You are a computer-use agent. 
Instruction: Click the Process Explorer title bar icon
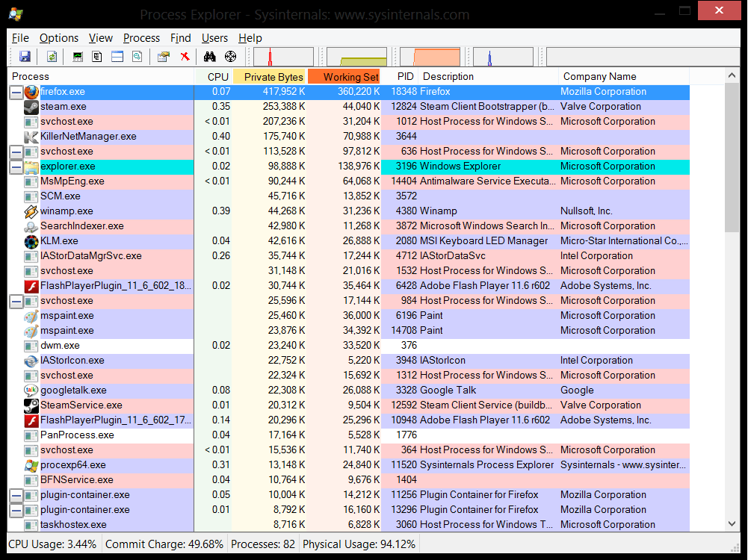click(16, 14)
